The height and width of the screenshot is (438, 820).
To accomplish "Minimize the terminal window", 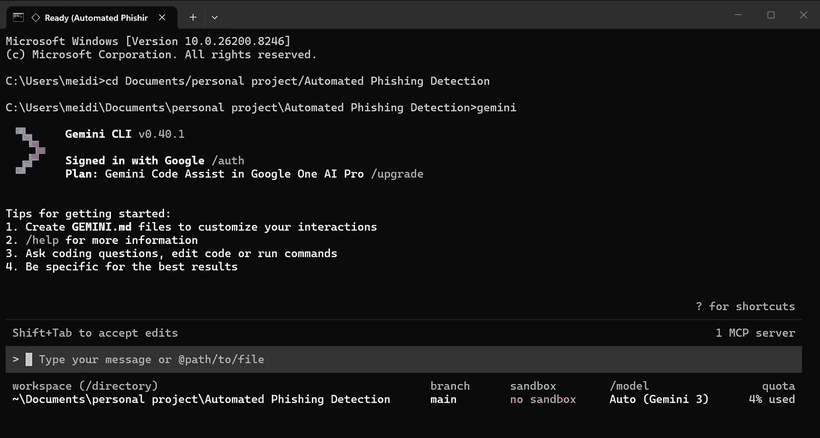I will [x=738, y=15].
